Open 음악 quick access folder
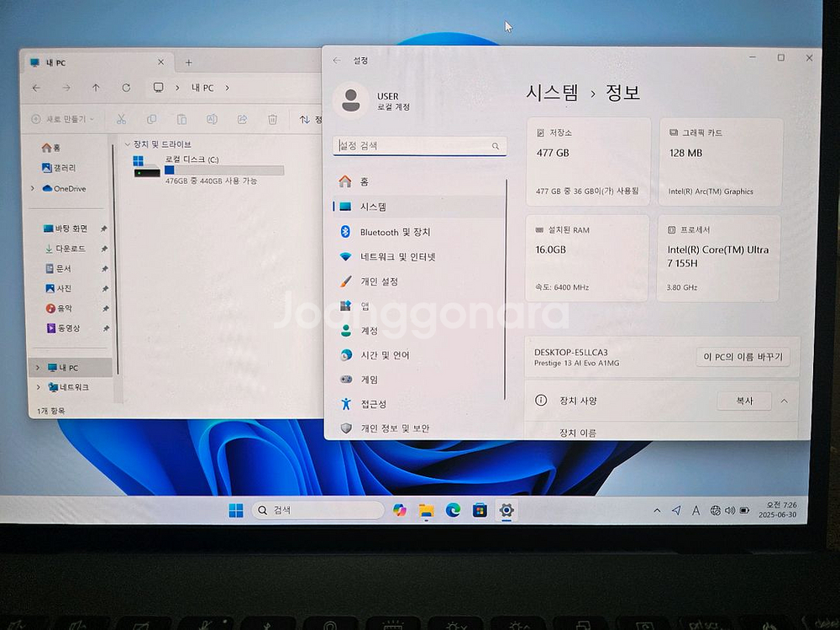840x630 pixels. tap(59, 308)
